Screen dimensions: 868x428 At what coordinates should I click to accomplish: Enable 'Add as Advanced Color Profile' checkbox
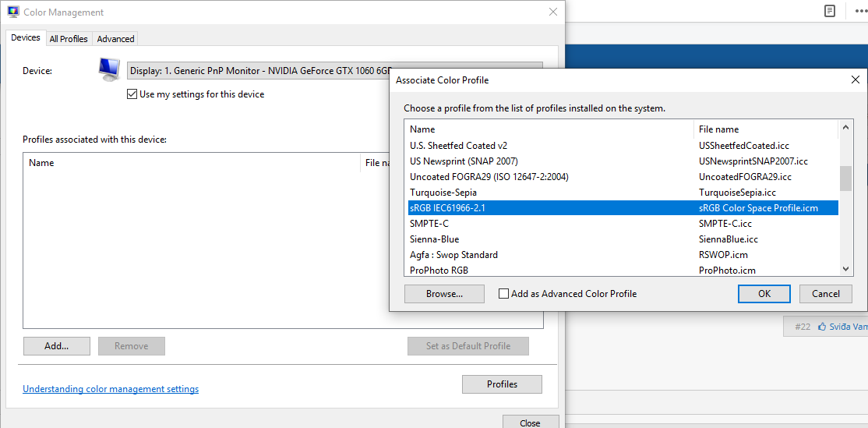(x=504, y=294)
